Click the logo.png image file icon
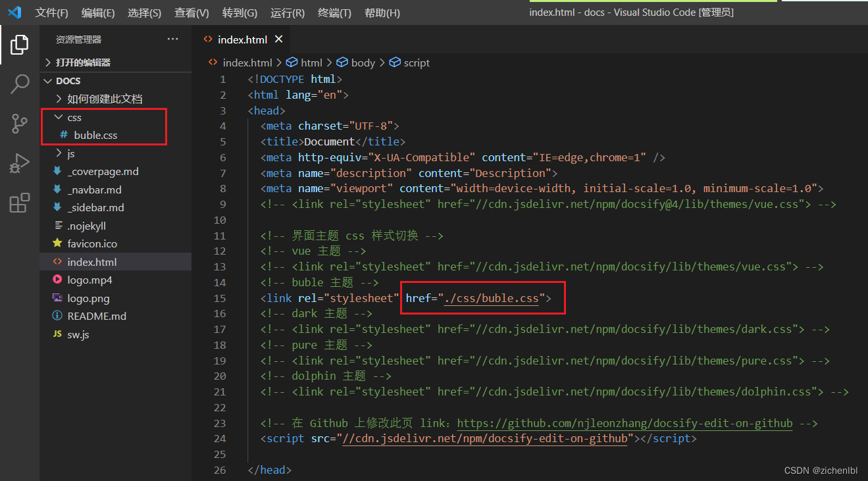The image size is (868, 481). click(x=57, y=298)
